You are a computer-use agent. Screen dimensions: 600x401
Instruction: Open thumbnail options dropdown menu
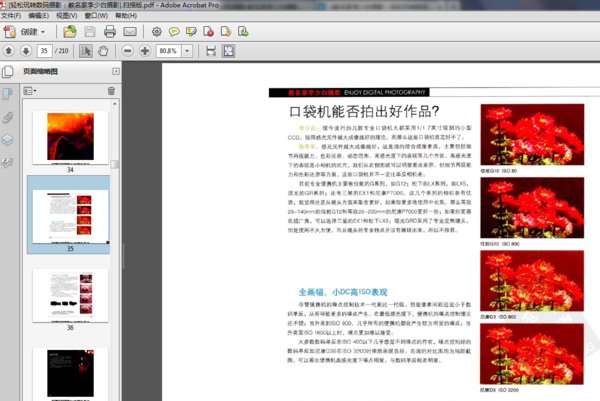pyautogui.click(x=30, y=91)
